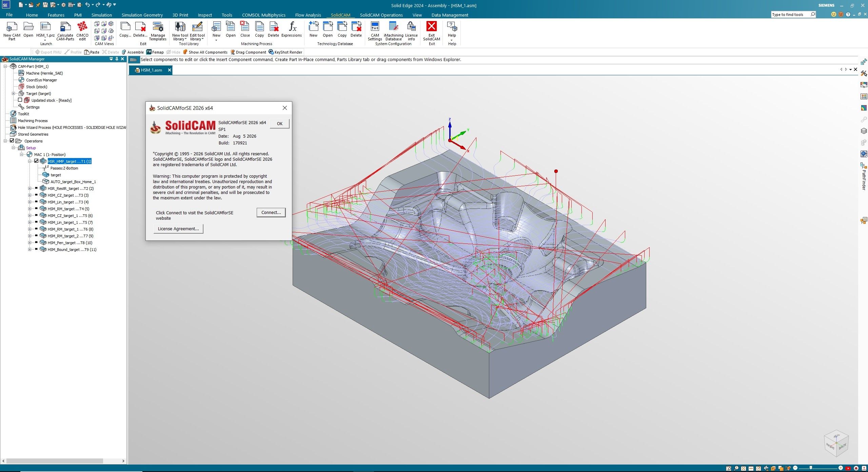The height and width of the screenshot is (472, 868).
Task: Collapse the CAM-Part (HSM_1) node
Action: (x=5, y=66)
